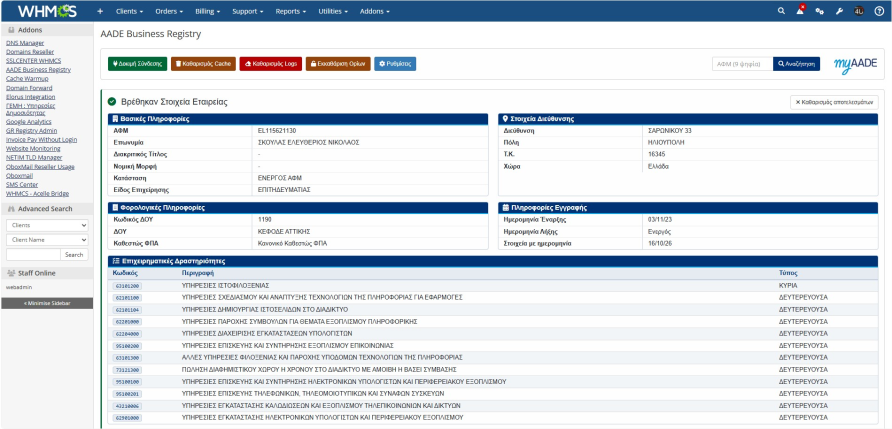Open SSLCENTER WHMCS addon link
Viewport: 892px width, 429px height.
coord(34,60)
